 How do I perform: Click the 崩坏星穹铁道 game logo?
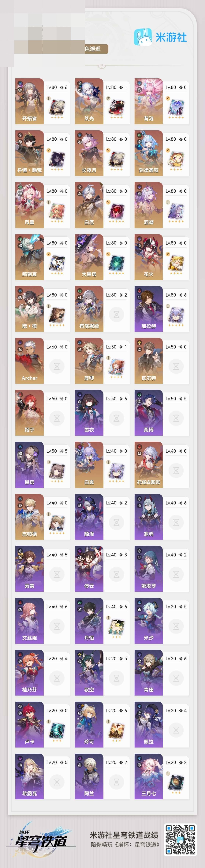[x=41, y=840]
